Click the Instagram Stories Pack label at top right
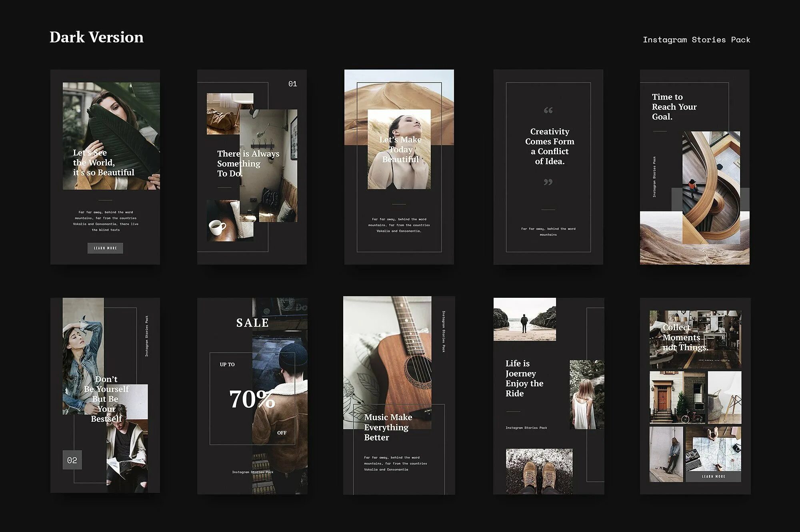 [x=696, y=40]
